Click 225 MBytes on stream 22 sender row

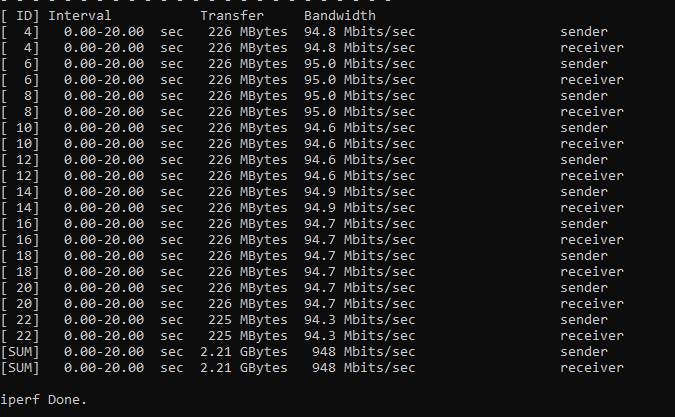[x=248, y=320]
